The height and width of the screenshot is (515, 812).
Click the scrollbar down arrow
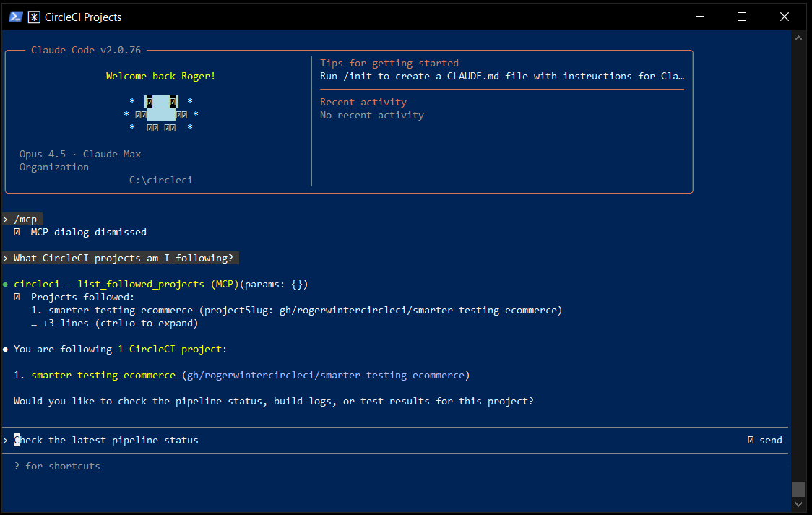(x=798, y=504)
